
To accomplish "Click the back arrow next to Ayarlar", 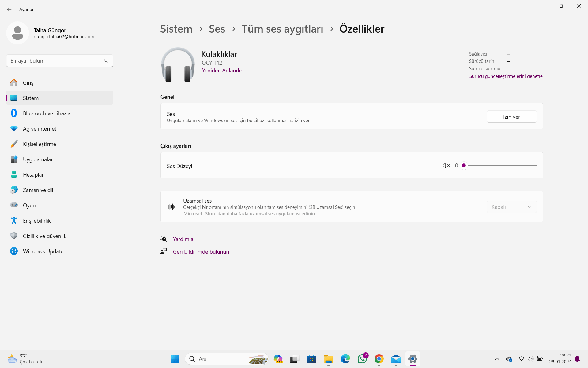I will point(9,10).
